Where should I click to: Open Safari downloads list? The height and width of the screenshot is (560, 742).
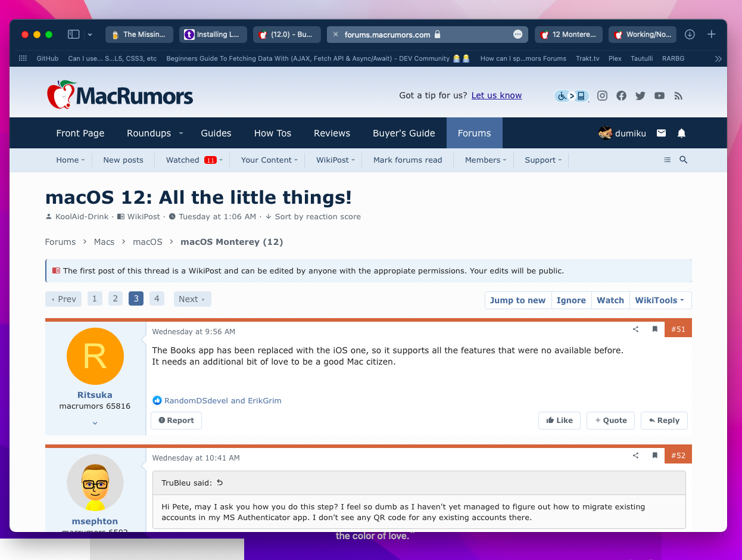click(690, 35)
